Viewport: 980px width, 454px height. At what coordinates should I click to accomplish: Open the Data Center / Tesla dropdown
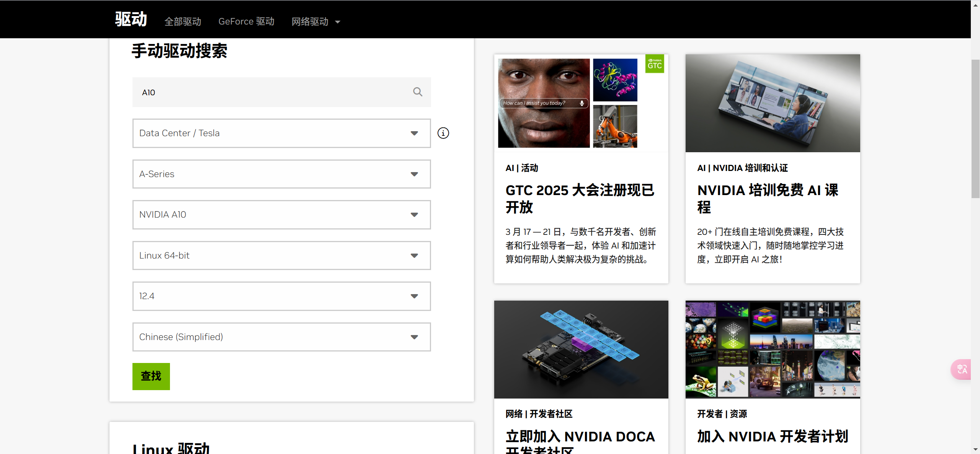pos(281,133)
